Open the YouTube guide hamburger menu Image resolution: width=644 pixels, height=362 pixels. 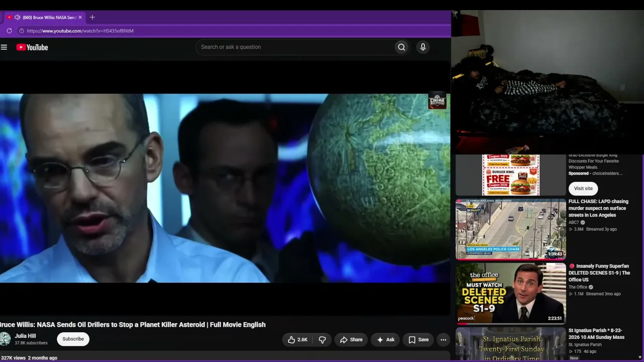tap(4, 47)
